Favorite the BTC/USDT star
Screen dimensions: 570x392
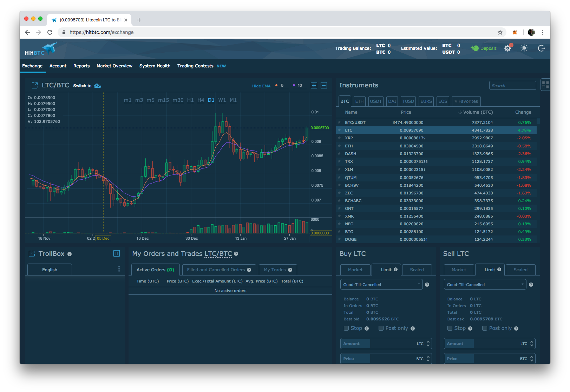pyautogui.click(x=339, y=122)
